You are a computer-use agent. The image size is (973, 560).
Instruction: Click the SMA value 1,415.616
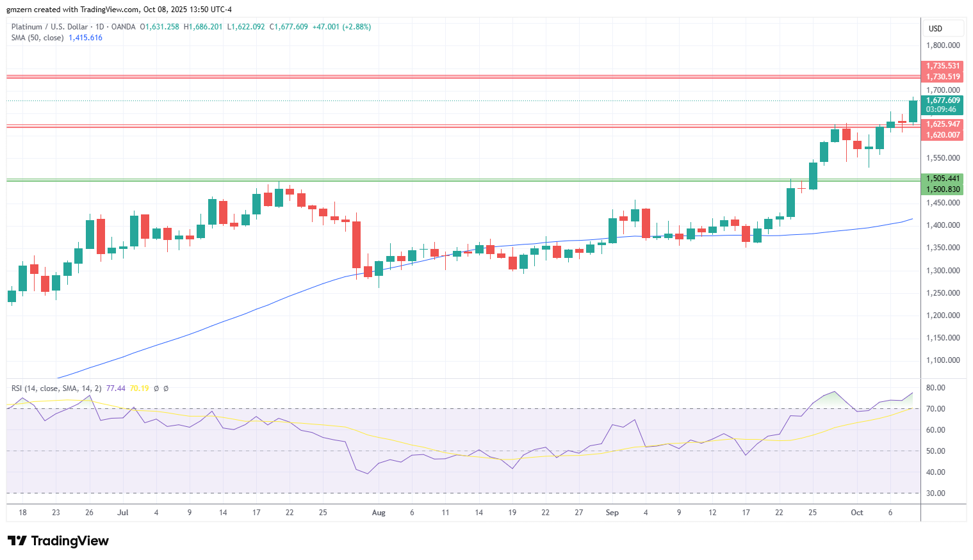pos(86,38)
